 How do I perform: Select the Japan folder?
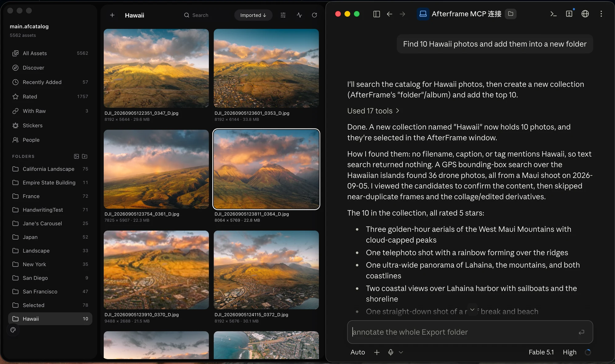pyautogui.click(x=50, y=237)
